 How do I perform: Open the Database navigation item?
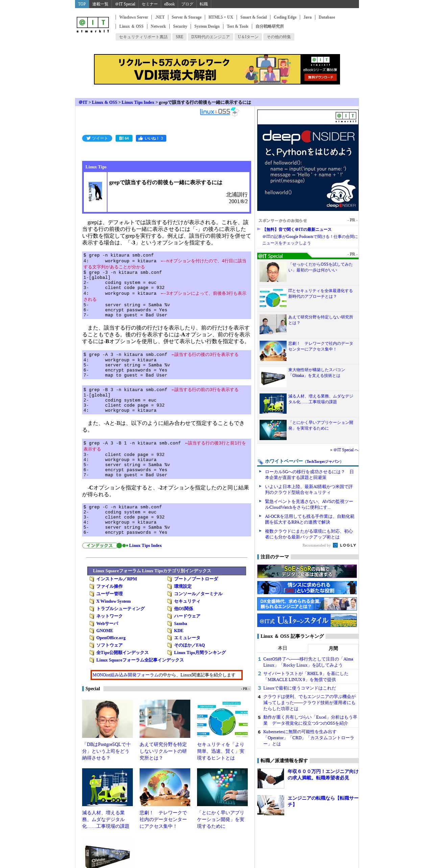point(327,17)
